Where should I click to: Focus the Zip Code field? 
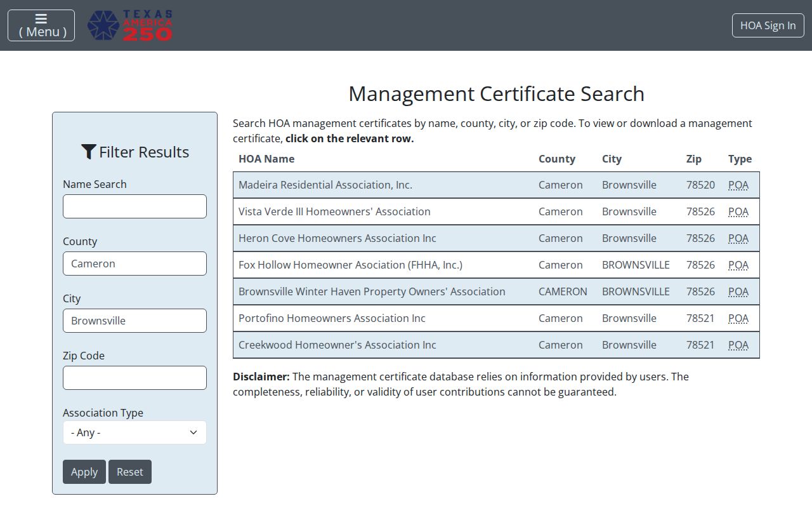pyautogui.click(x=134, y=378)
